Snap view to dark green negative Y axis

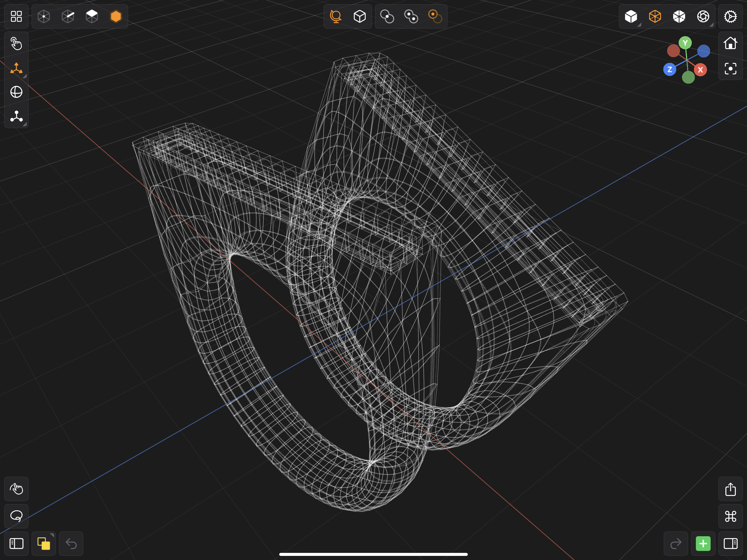pyautogui.click(x=688, y=77)
